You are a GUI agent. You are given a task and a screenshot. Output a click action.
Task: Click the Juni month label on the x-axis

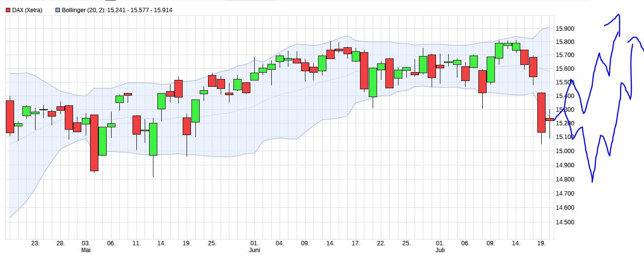click(x=254, y=250)
